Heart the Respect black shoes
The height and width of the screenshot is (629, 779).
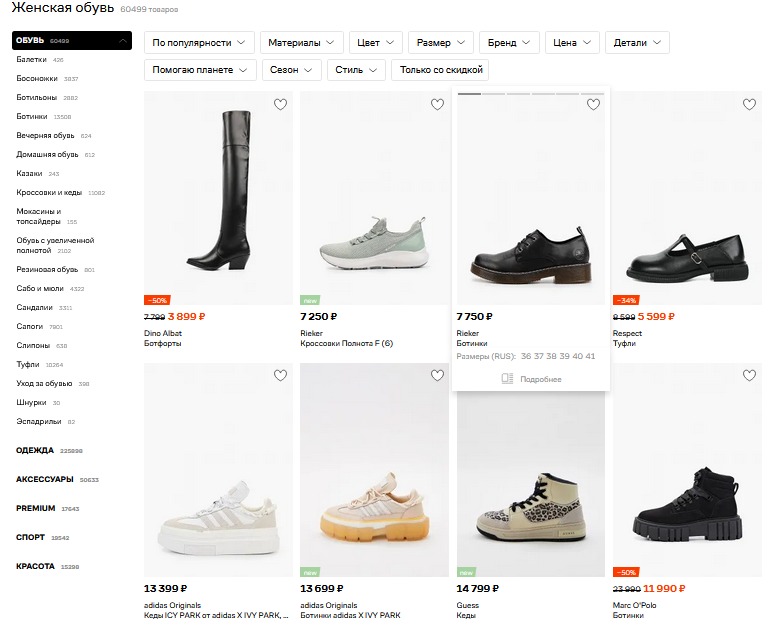(749, 104)
